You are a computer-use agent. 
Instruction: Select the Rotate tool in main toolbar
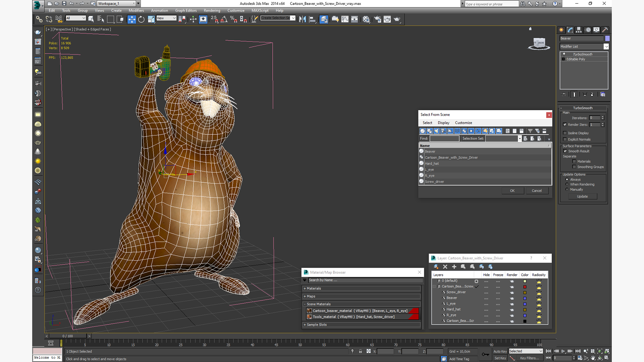pyautogui.click(x=141, y=19)
